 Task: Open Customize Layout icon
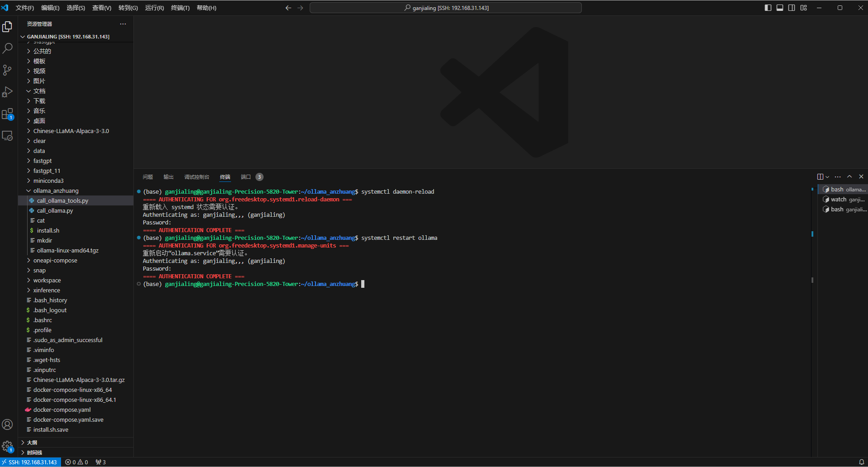[803, 8]
